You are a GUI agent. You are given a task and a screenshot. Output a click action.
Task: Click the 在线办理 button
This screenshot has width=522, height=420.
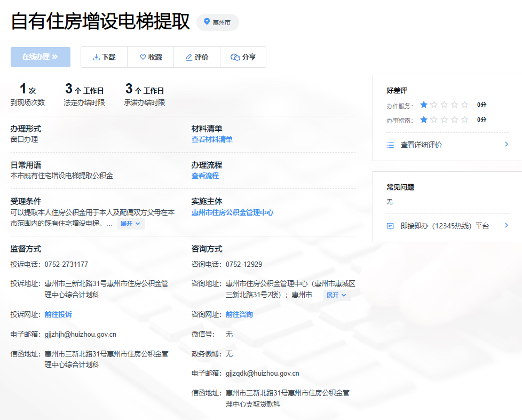(x=40, y=57)
